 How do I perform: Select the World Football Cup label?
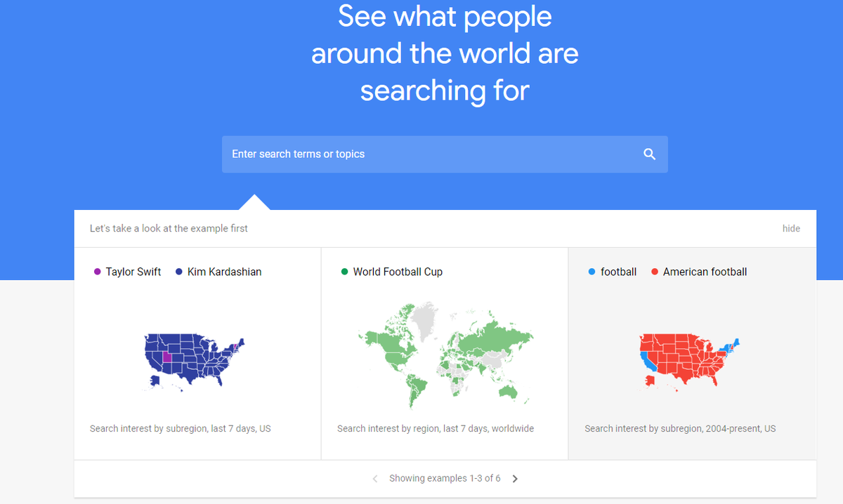[398, 272]
